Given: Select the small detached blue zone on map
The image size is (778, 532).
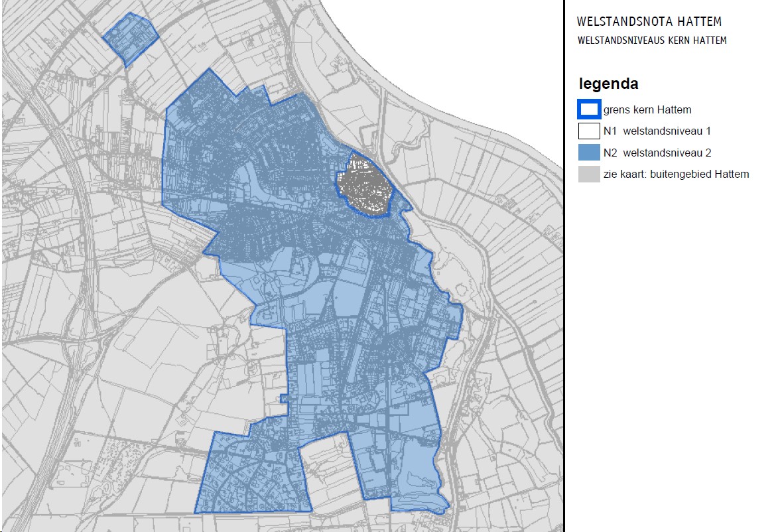Looking at the screenshot, I should pyautogui.click(x=131, y=38).
